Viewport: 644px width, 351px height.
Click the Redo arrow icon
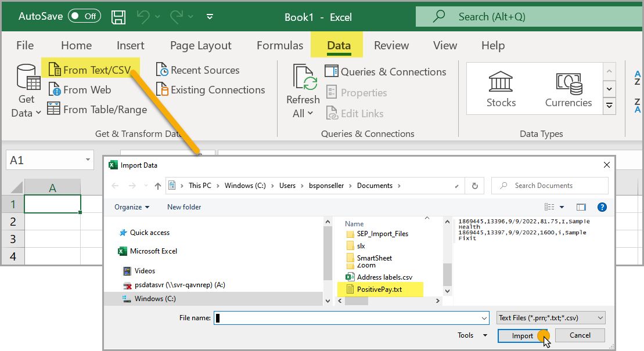click(x=177, y=17)
